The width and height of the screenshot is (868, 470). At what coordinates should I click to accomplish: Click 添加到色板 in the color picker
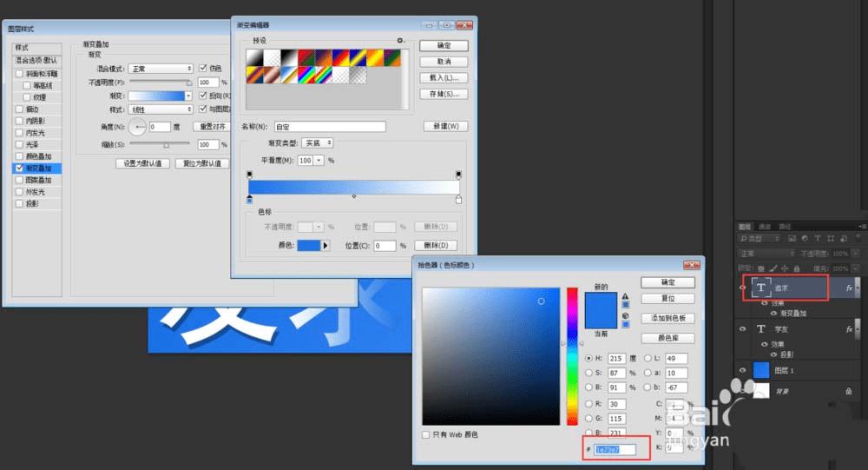point(667,318)
